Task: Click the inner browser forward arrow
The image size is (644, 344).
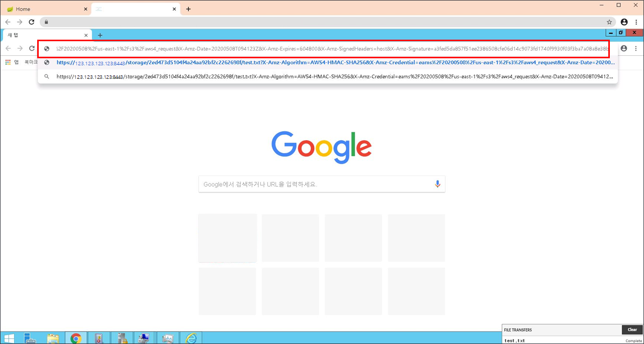Action: [x=20, y=48]
